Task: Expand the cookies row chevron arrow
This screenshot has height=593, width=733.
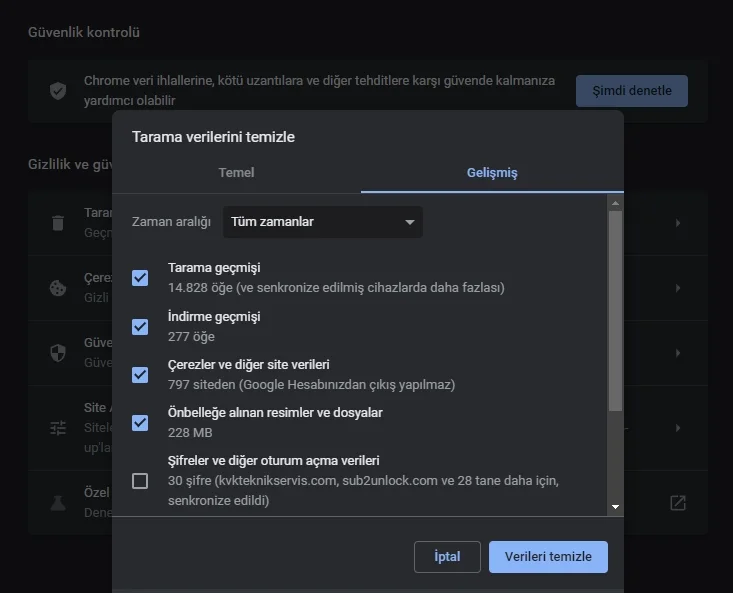Action: (x=677, y=288)
